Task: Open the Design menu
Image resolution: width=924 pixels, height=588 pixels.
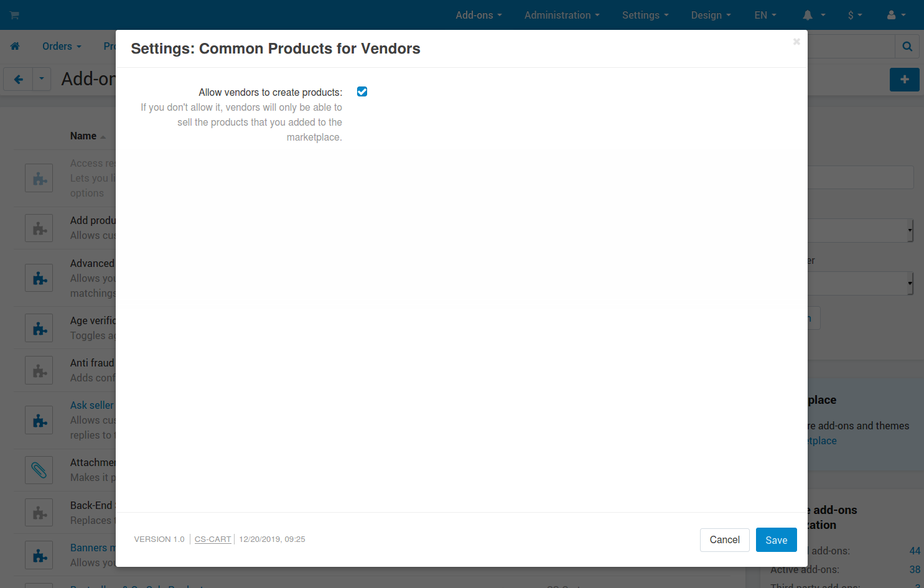Action: pos(711,15)
